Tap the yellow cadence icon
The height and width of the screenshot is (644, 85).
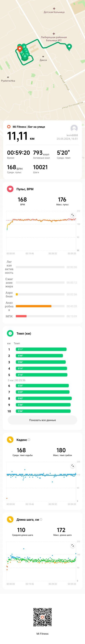tap(10, 439)
